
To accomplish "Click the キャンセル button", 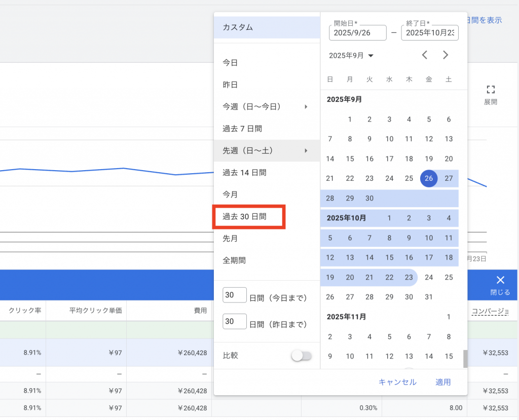I will [397, 382].
